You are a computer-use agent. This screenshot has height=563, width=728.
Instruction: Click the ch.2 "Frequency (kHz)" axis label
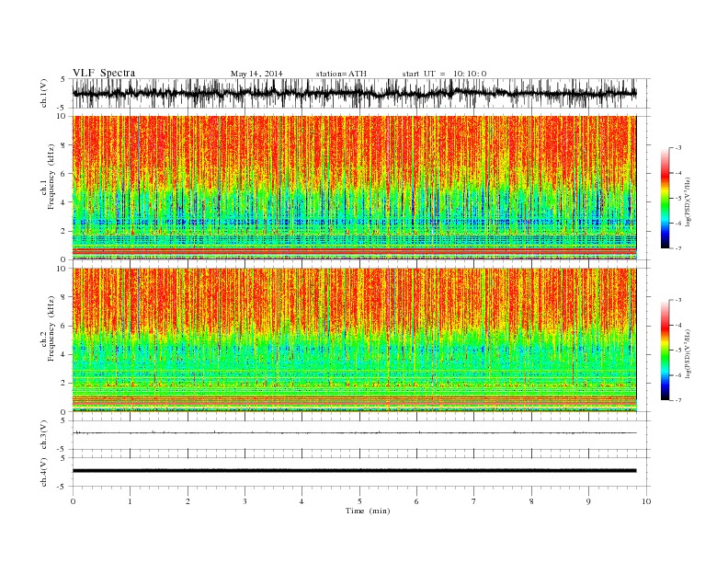[51, 329]
